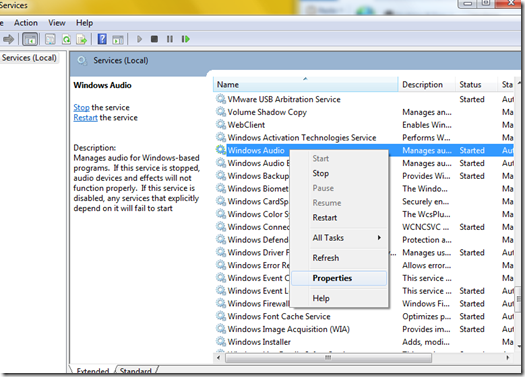The height and width of the screenshot is (377, 525).
Task: Click the magnifier icon in Services (Local) header
Action: click(x=82, y=61)
